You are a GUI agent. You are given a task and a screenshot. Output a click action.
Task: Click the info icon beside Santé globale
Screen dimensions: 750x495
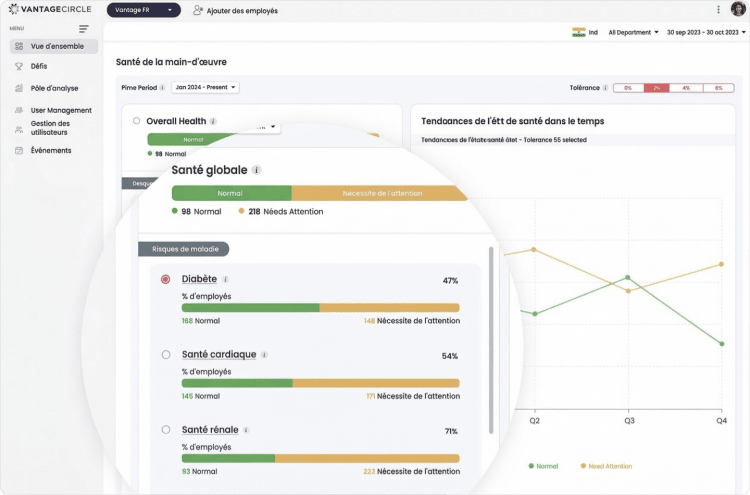pos(256,170)
